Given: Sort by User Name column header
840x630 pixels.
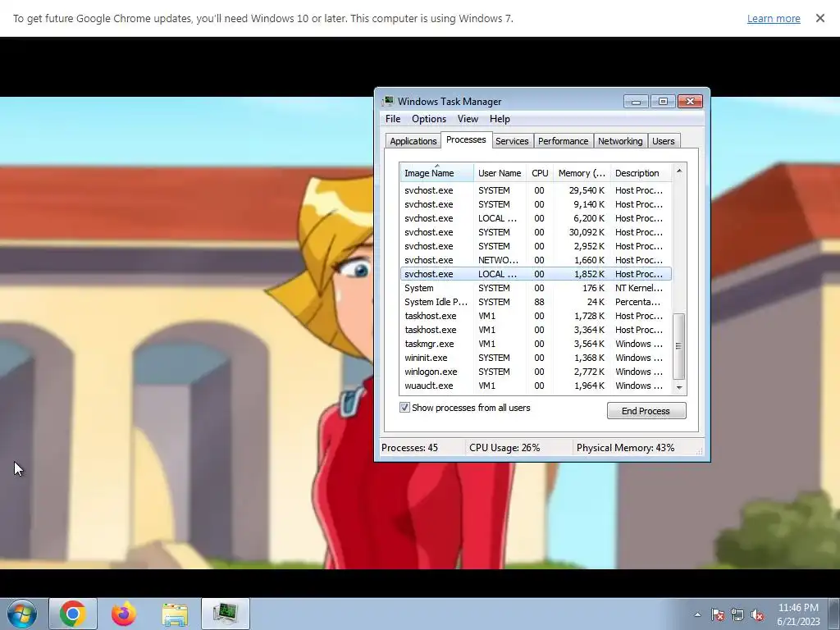Looking at the screenshot, I should point(500,173).
